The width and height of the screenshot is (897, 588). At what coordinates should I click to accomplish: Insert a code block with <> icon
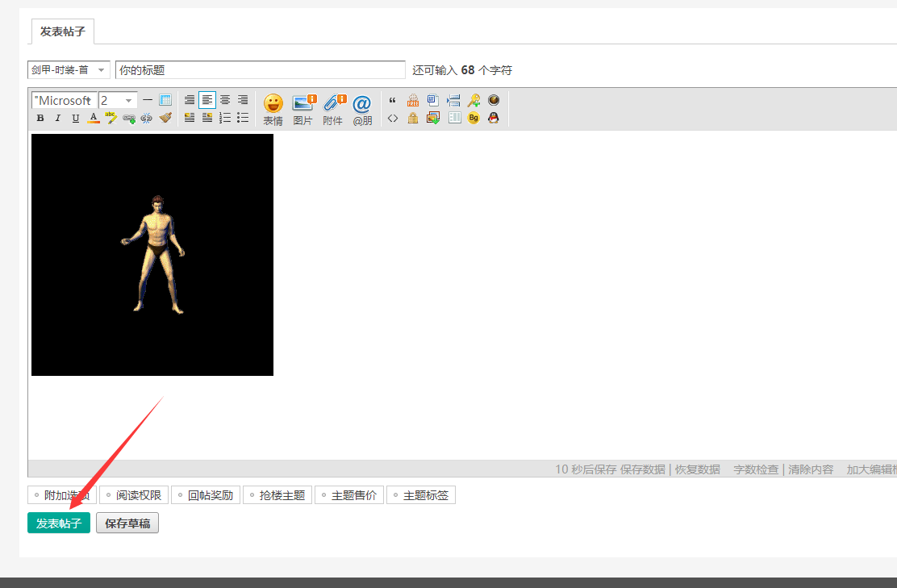pyautogui.click(x=393, y=119)
